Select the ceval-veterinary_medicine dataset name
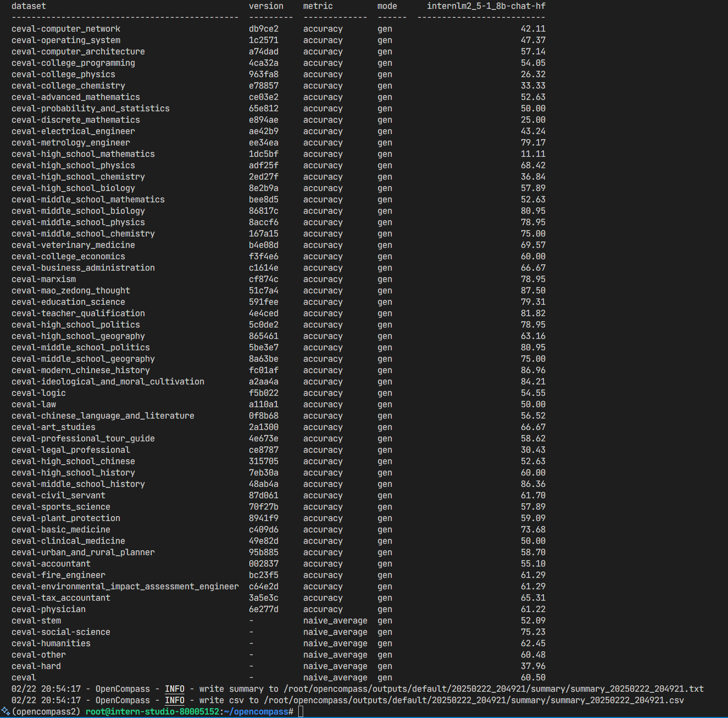The width and height of the screenshot is (728, 718). pyautogui.click(x=73, y=245)
